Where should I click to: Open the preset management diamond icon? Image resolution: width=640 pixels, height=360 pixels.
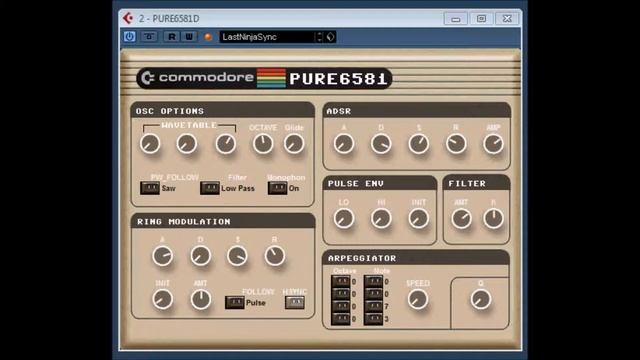pos(330,37)
